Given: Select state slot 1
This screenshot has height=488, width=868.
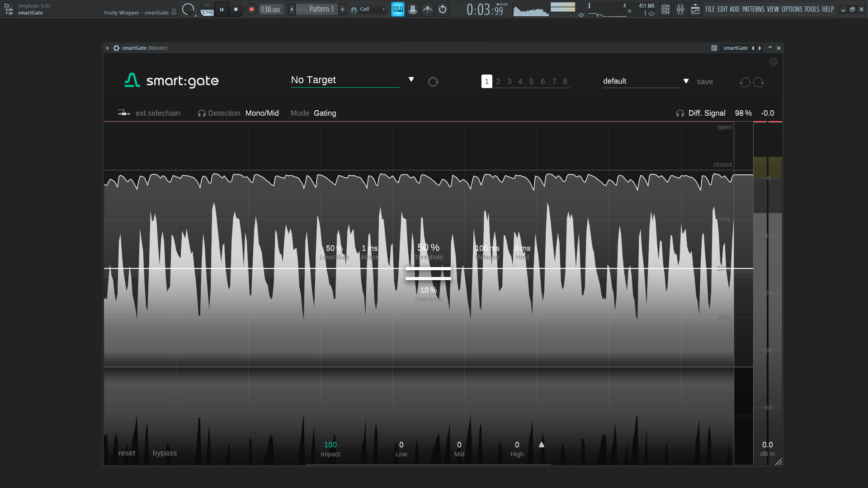Looking at the screenshot, I should [487, 81].
